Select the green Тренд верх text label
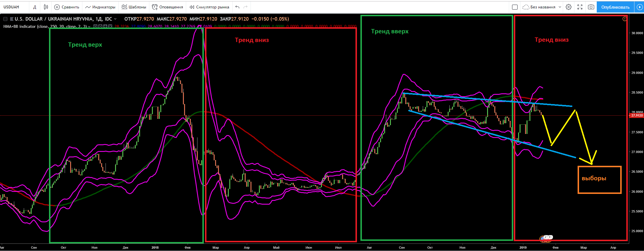Screen dimensions: 644x251 point(85,45)
